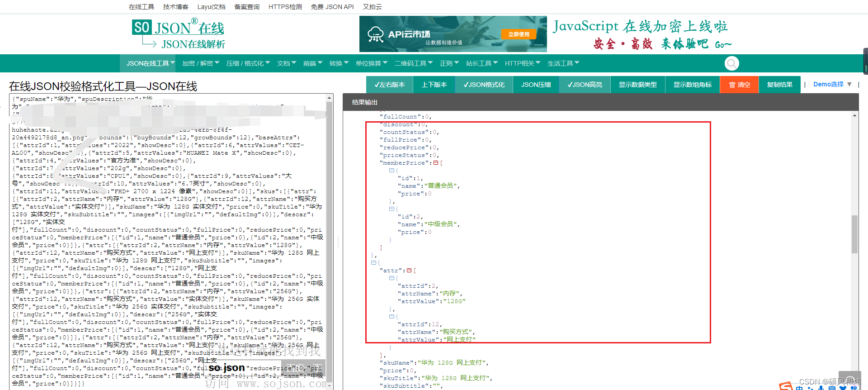
Task: Open the 备案查询 top link
Action: (x=247, y=7)
